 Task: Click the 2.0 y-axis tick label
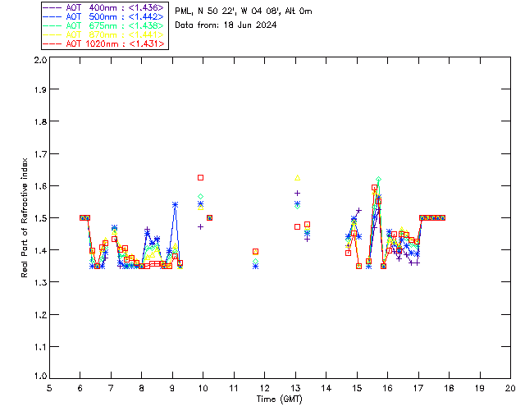[40, 60]
